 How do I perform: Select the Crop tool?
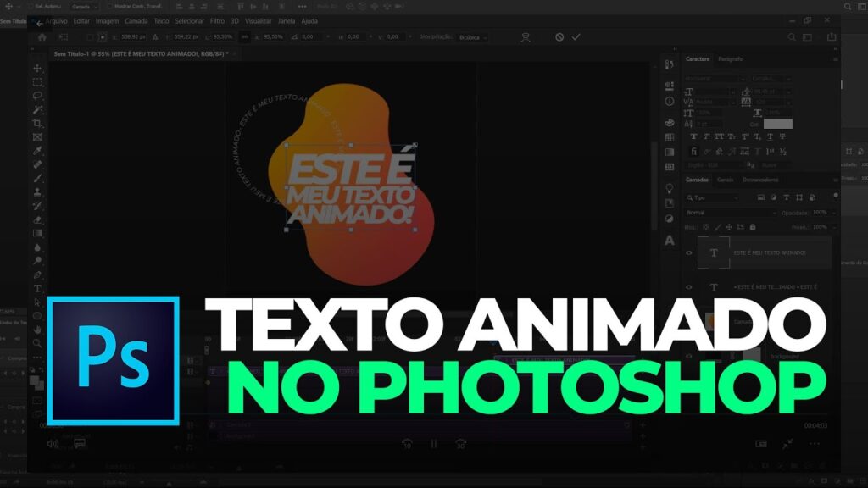37,124
